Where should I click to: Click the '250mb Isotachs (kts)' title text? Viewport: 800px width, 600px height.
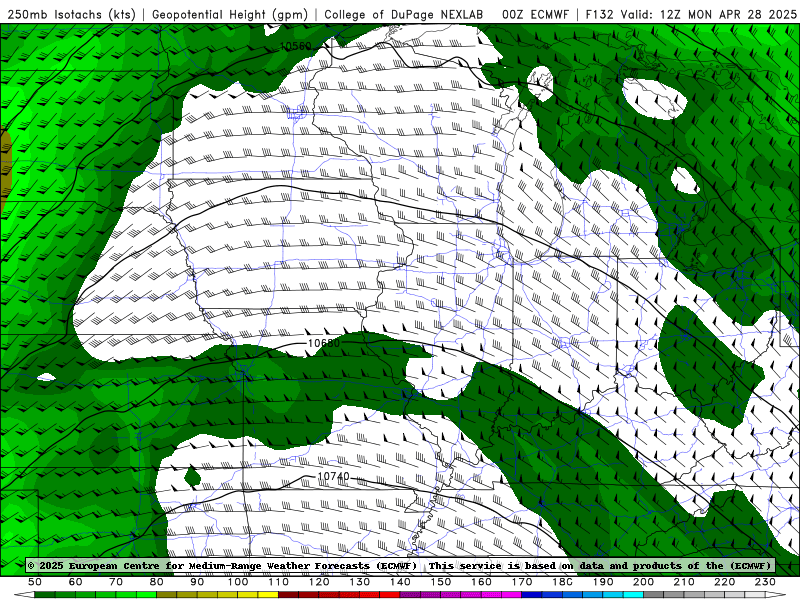click(71, 14)
